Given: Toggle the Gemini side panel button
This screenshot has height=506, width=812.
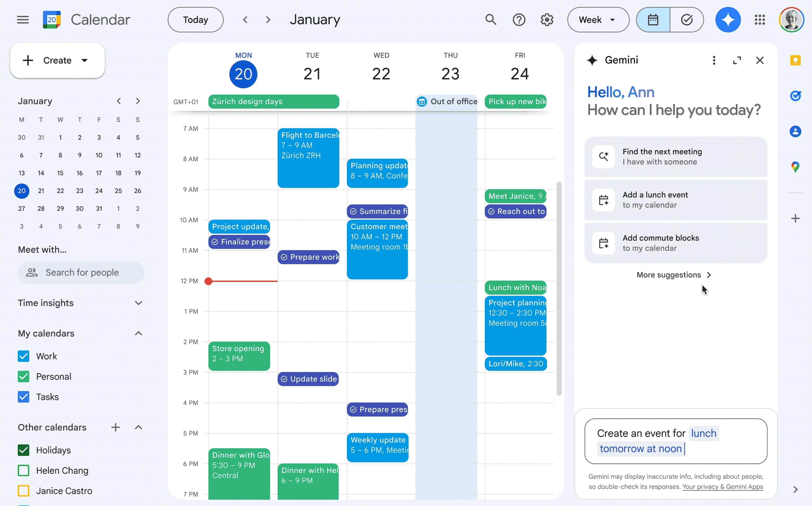Looking at the screenshot, I should 728,20.
